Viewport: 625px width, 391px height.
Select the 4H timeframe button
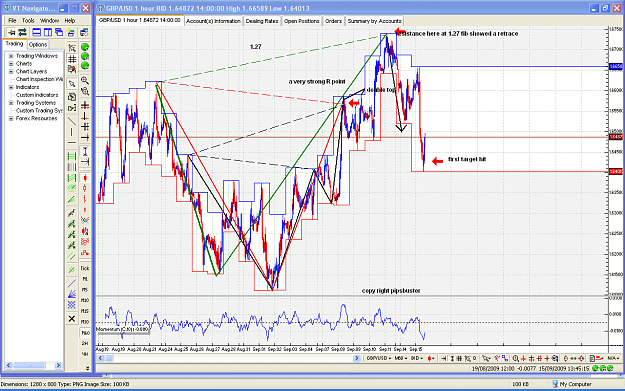pos(85,354)
